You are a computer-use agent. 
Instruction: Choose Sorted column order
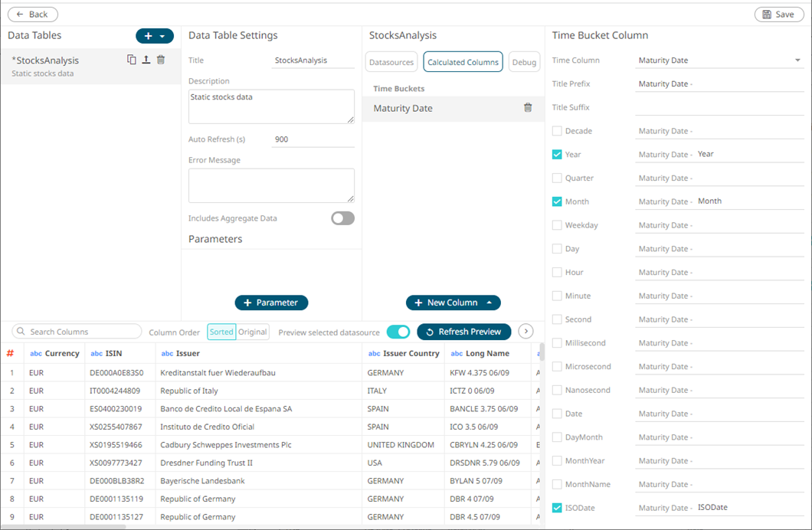coord(221,332)
